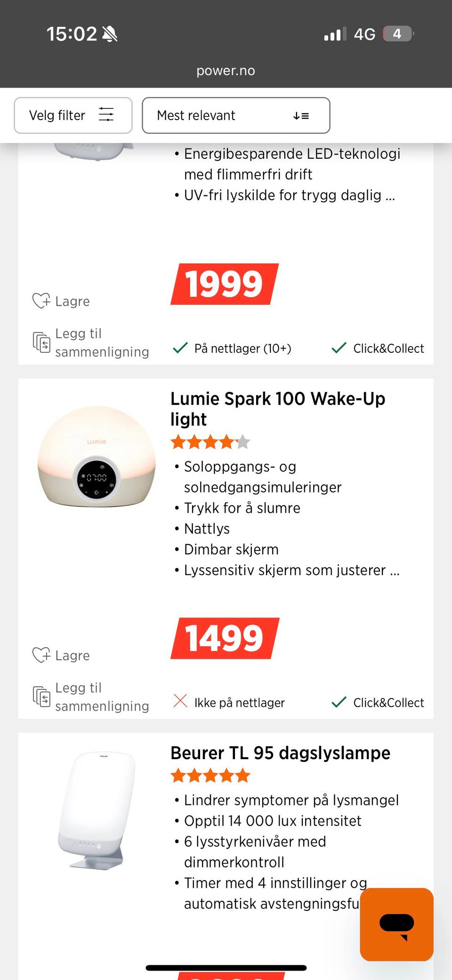Image resolution: width=452 pixels, height=980 pixels.
Task: Tap the 1499 price tag
Action: point(225,638)
